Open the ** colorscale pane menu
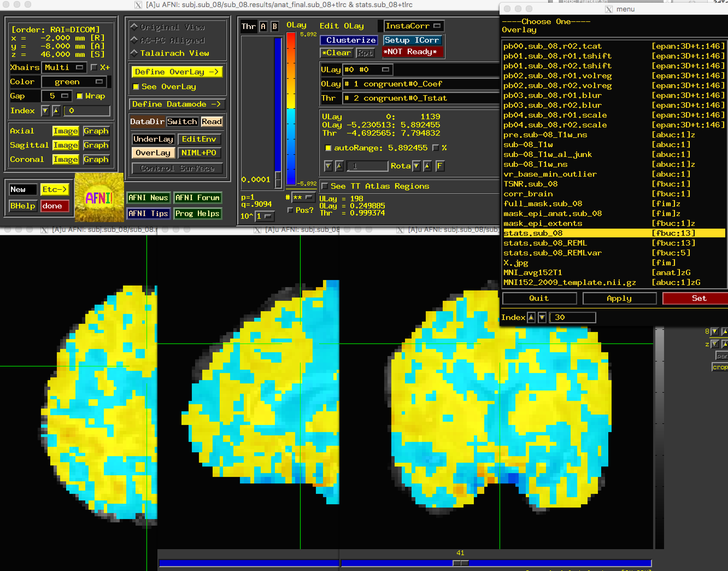Screen dimensions: 728x571 (x=303, y=197)
